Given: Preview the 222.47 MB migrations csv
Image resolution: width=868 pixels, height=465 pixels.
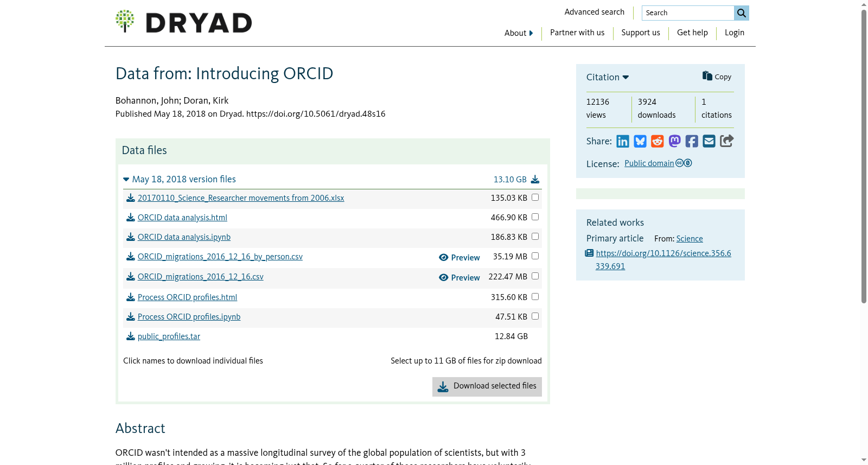Looking at the screenshot, I should [459, 278].
